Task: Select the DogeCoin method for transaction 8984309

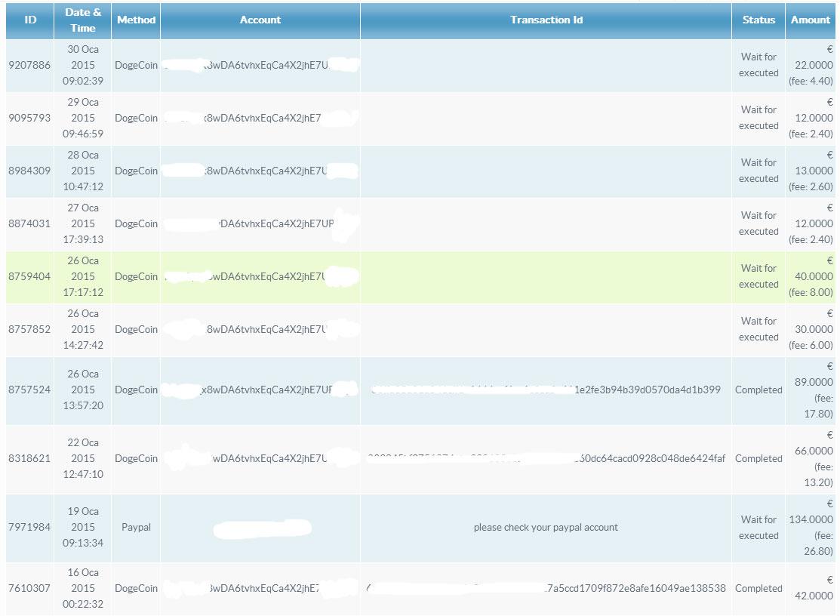Action: (136, 171)
